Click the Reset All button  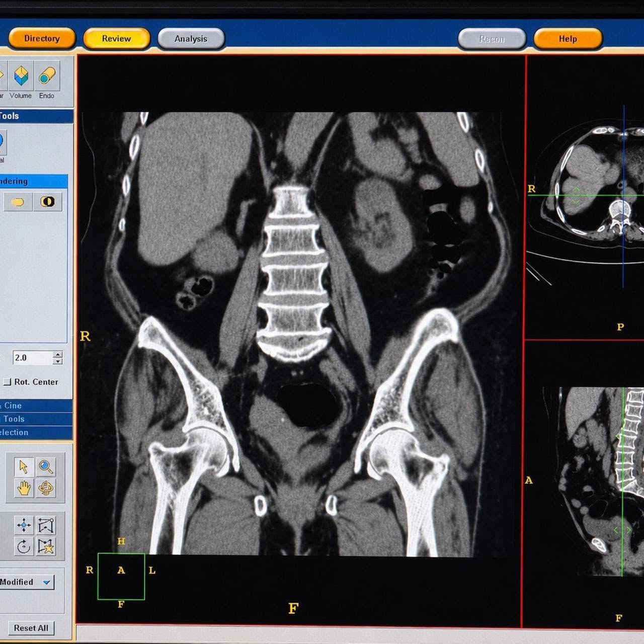(x=31, y=628)
